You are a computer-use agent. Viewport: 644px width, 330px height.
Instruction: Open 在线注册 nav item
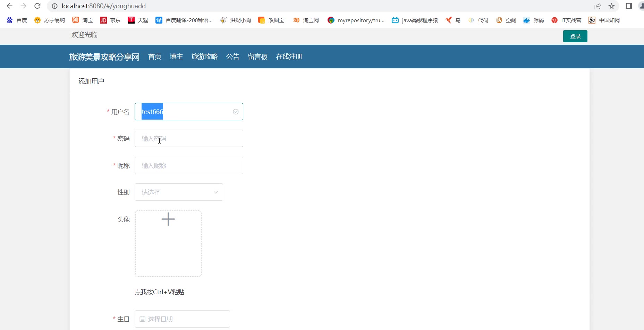point(289,57)
